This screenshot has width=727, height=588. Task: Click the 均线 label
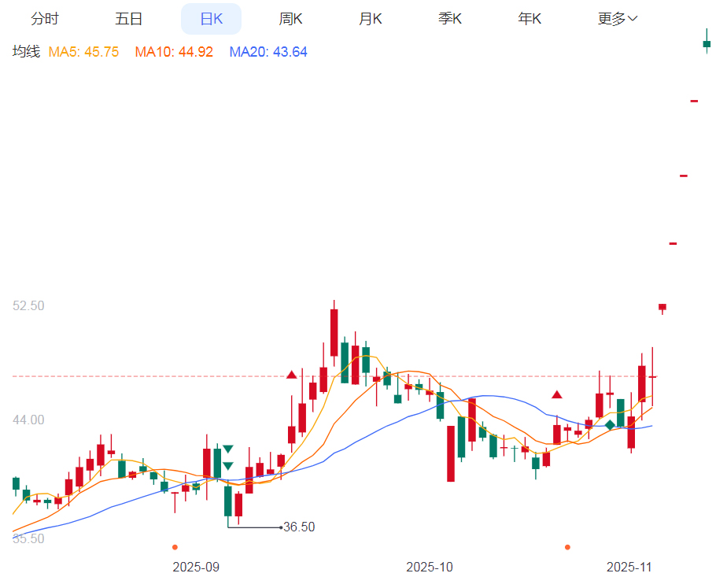26,51
